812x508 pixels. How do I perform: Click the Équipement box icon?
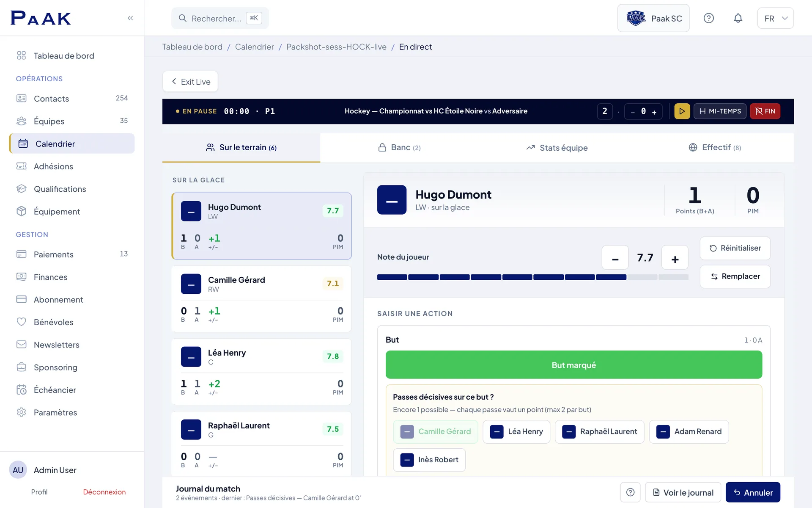click(x=22, y=211)
